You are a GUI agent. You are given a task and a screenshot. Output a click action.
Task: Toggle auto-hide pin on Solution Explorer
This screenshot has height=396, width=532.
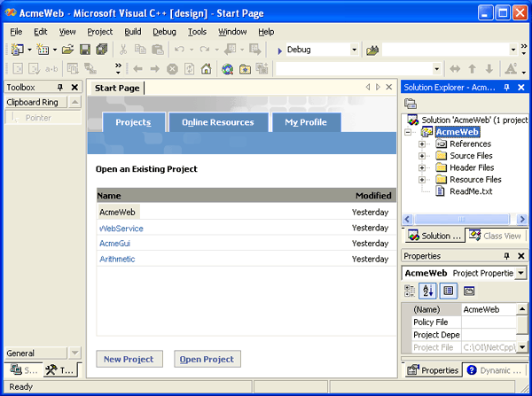(x=507, y=88)
